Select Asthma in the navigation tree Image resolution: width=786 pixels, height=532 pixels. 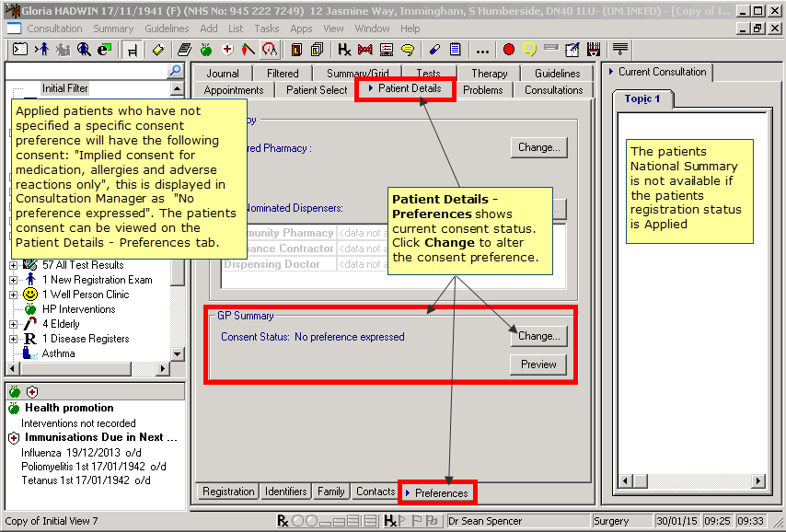59,353
